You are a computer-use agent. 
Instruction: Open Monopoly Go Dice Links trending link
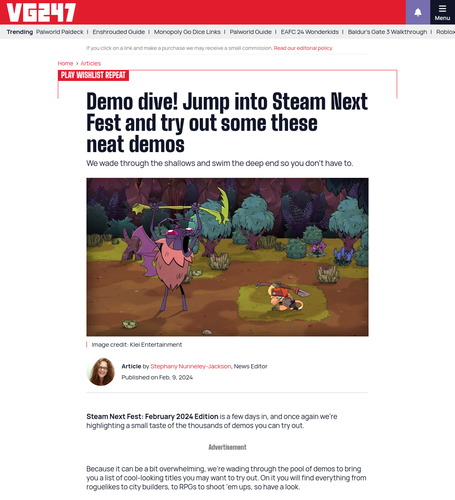point(187,32)
